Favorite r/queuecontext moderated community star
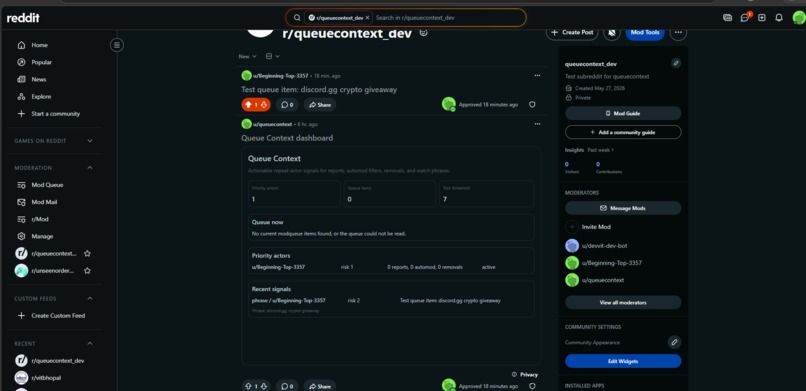Image resolution: width=806 pixels, height=391 pixels. (x=87, y=253)
